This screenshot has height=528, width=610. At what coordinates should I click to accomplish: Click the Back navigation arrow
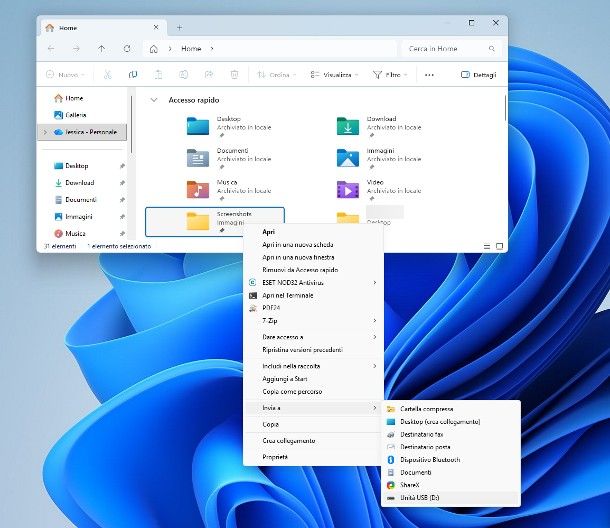pos(51,49)
